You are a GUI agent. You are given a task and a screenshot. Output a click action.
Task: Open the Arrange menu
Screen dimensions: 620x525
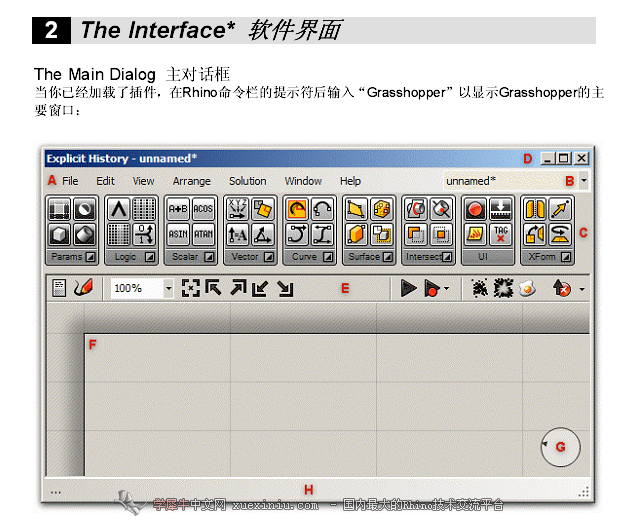click(x=191, y=181)
